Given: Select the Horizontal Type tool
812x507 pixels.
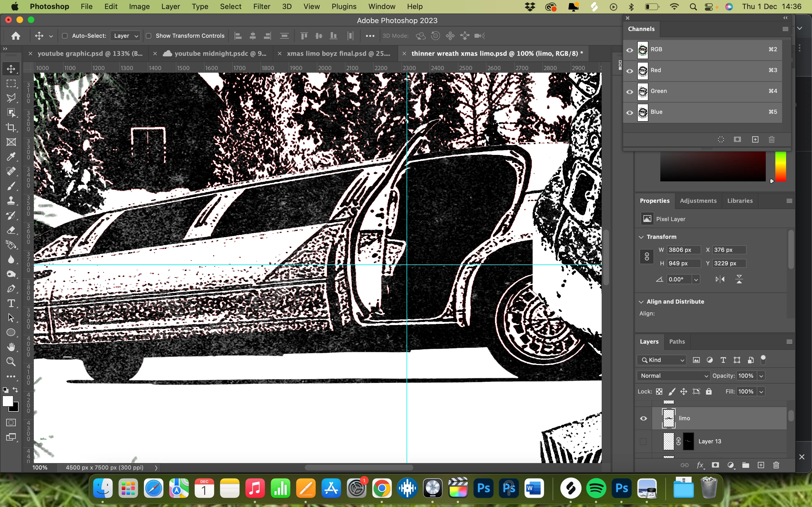Looking at the screenshot, I should coord(11,303).
